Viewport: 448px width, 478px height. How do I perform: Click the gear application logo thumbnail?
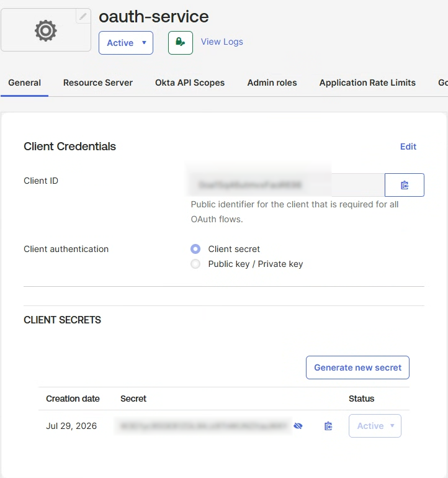[46, 30]
